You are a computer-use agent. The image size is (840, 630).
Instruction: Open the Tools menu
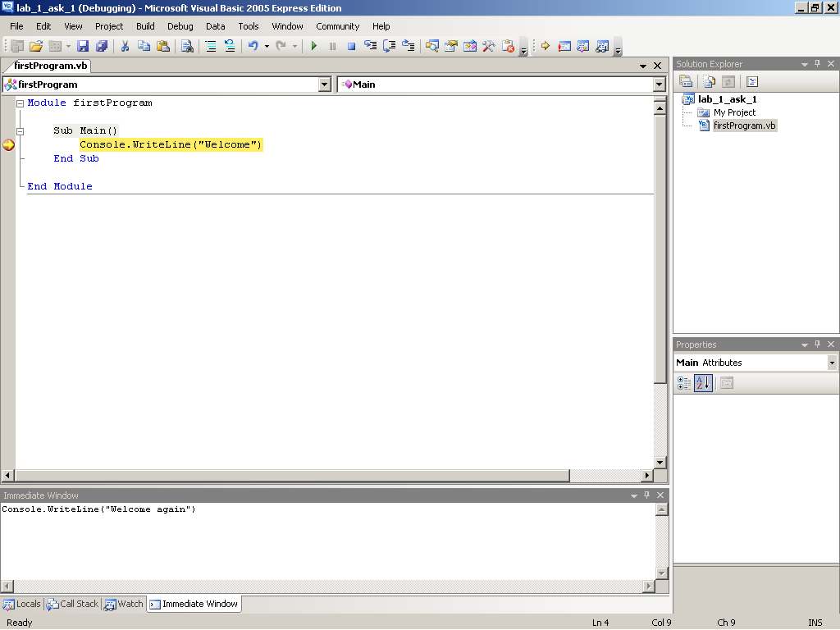tap(249, 26)
